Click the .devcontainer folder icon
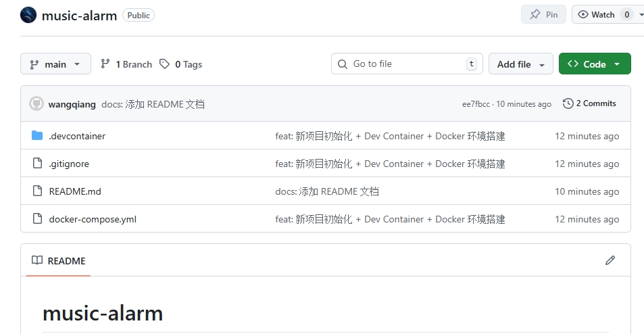This screenshot has height=334, width=644. tap(37, 135)
